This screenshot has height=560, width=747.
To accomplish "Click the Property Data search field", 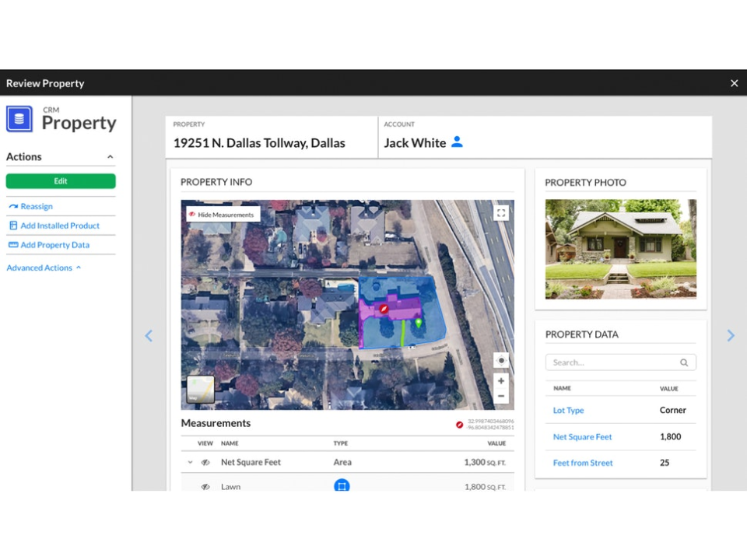I will tap(615, 362).
